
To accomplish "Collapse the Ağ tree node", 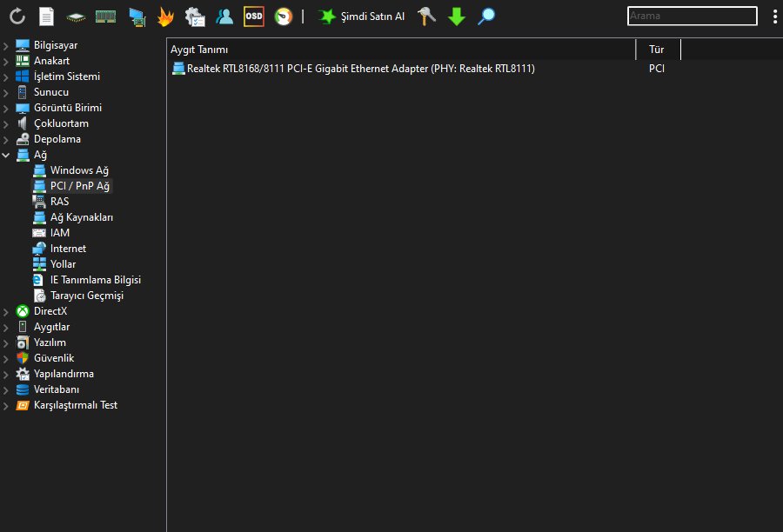I will (x=7, y=155).
